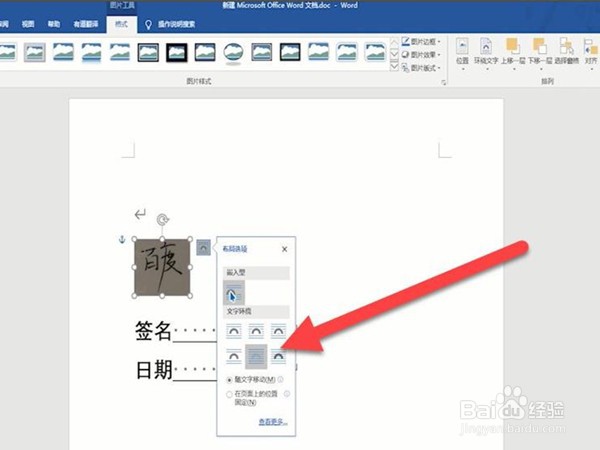Select the In Line with Text layout option
Screen dimensions: 600x450
tap(234, 293)
